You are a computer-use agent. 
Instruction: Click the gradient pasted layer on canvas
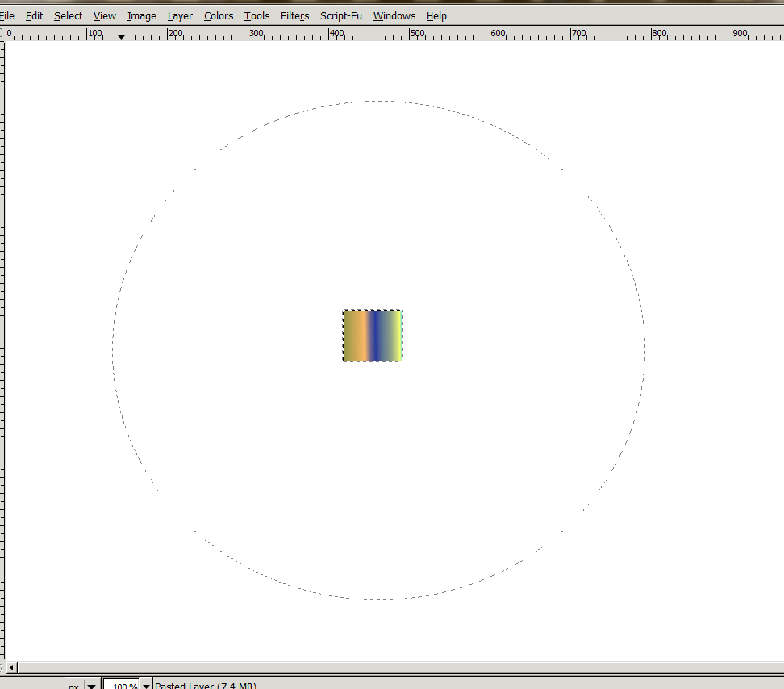pos(373,336)
